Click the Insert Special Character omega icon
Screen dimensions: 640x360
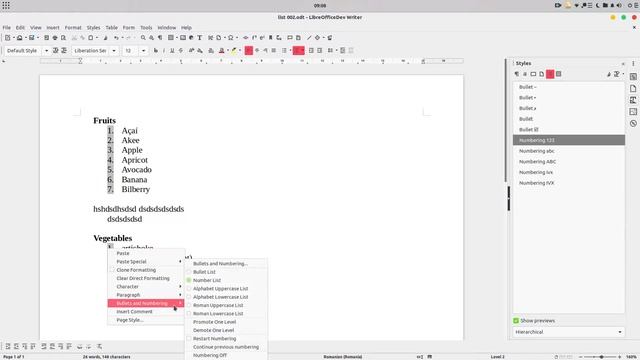click(231, 38)
